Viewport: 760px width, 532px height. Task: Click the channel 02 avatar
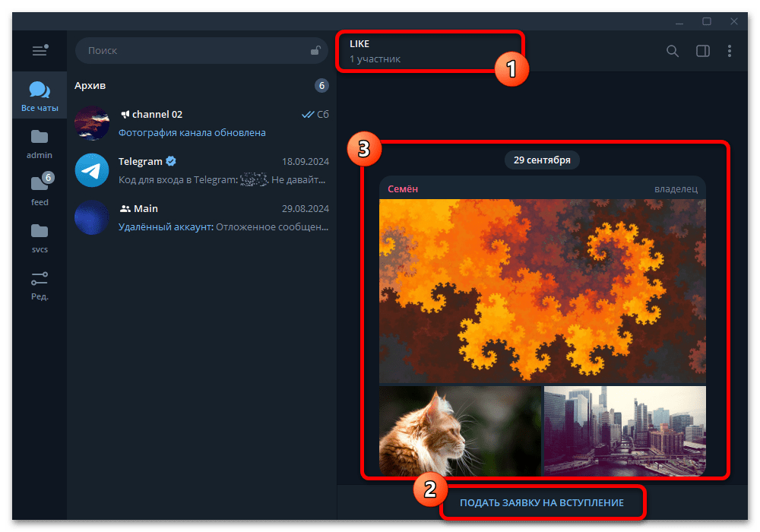[92, 123]
